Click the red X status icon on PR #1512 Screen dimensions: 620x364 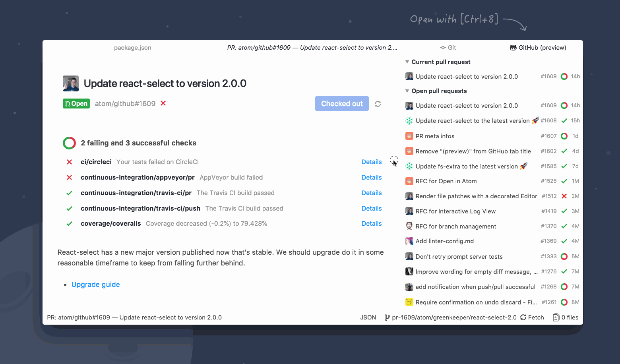click(x=564, y=196)
